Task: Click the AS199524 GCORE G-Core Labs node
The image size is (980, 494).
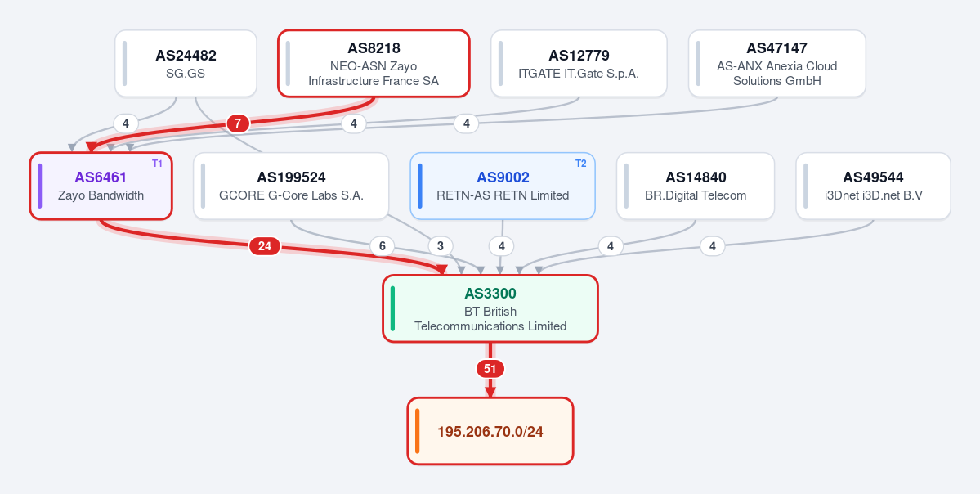Action: tap(291, 186)
